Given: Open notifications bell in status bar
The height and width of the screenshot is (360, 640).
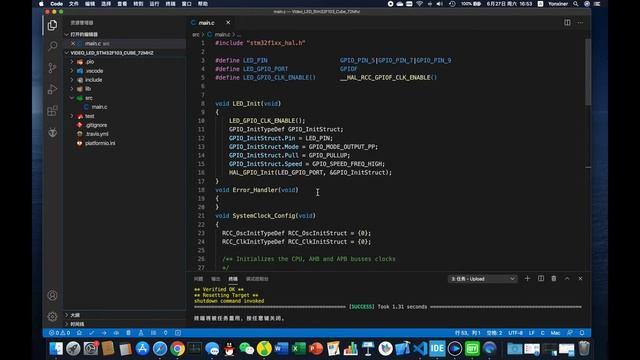Looking at the screenshot, I should [582, 333].
